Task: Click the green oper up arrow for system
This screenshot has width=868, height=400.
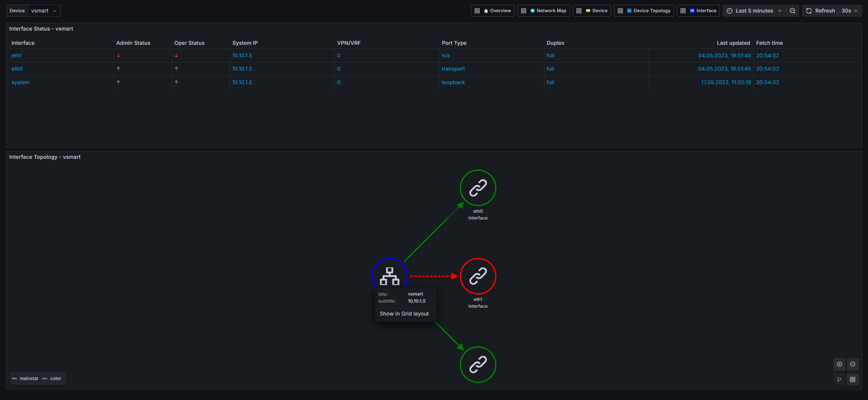Action: click(176, 82)
